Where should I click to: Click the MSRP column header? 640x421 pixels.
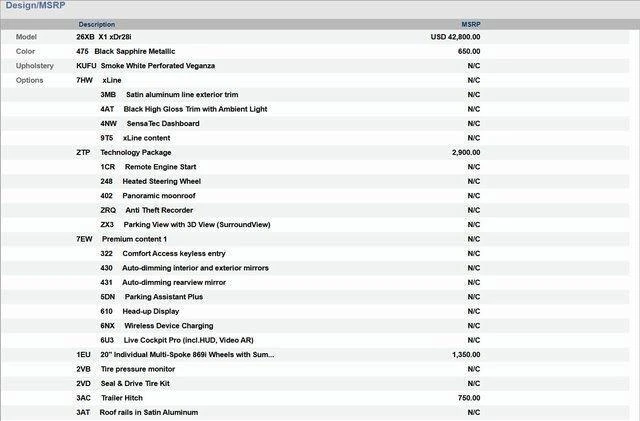pos(470,23)
